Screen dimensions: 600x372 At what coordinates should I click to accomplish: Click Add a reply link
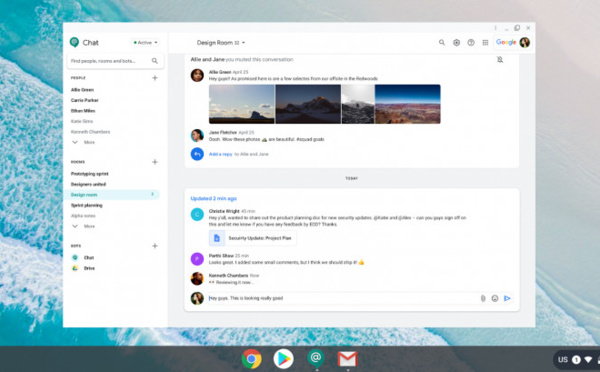coord(220,154)
